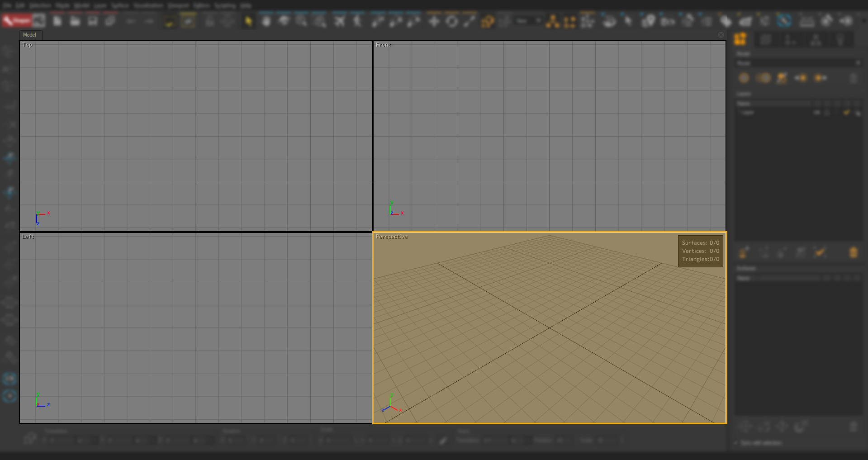This screenshot has width=868, height=460.
Task: Delete the current layer with the trash icon
Action: point(853,78)
